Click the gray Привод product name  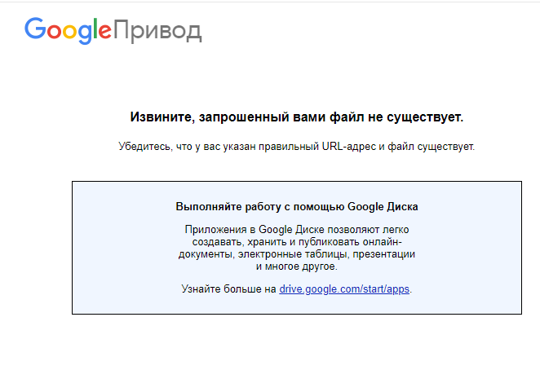[157, 31]
